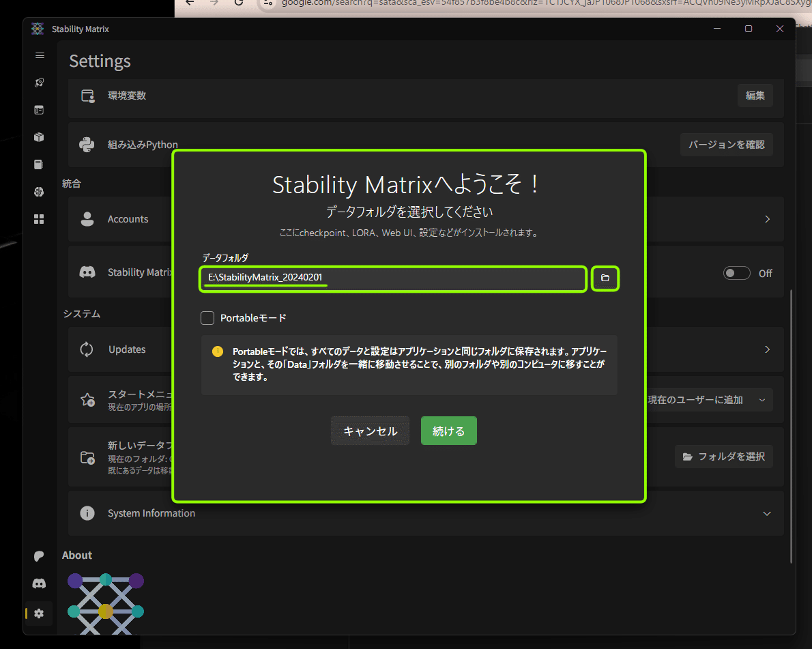Click the folder browse icon beside the data folder field
Viewport: 812px width, 649px height.
coord(605,278)
